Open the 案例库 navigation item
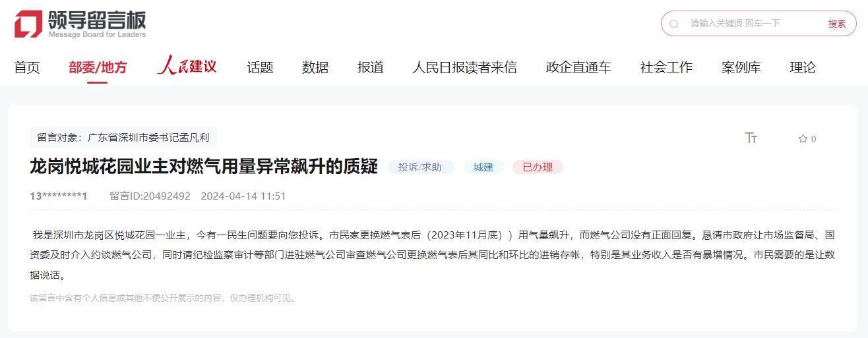The image size is (868, 338). click(741, 67)
